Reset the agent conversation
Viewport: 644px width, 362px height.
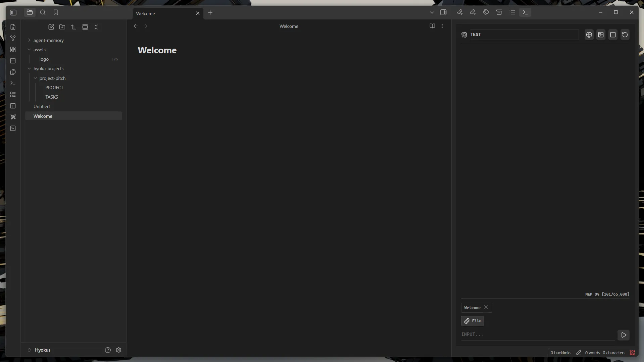pos(625,35)
